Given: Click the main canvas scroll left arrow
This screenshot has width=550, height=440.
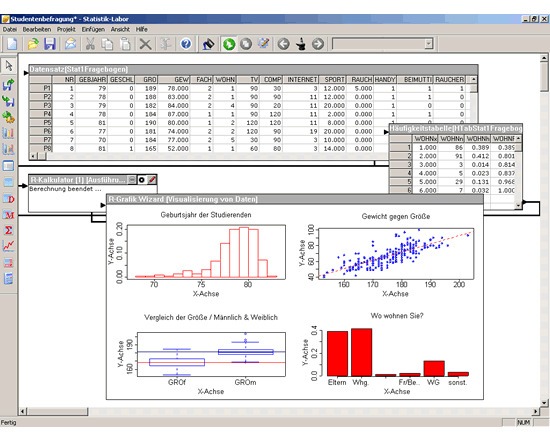Looking at the screenshot, I should [x=23, y=411].
